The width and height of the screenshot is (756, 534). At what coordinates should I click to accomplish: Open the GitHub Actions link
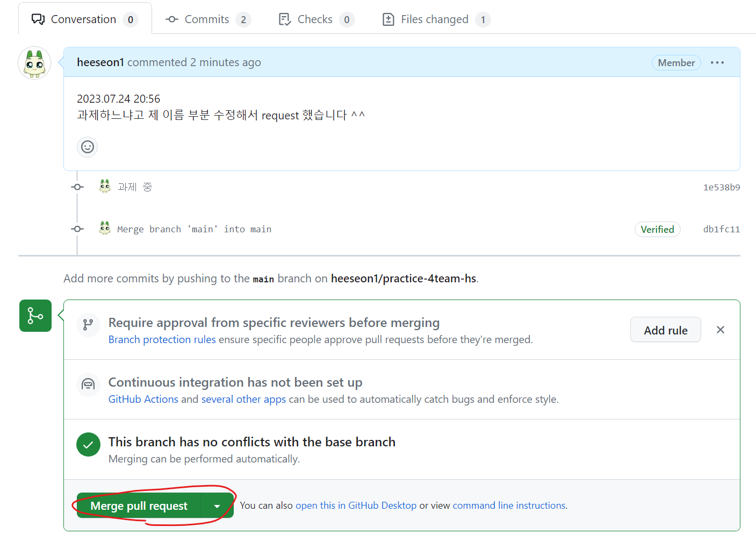click(143, 400)
